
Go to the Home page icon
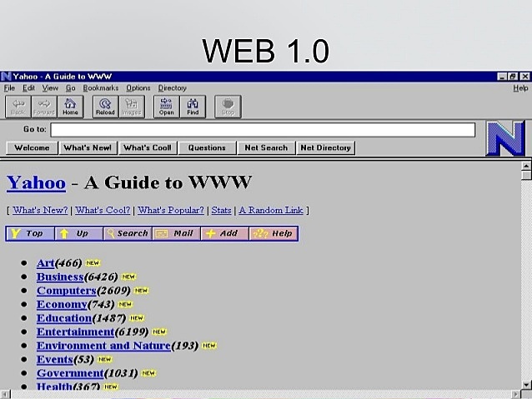70,107
